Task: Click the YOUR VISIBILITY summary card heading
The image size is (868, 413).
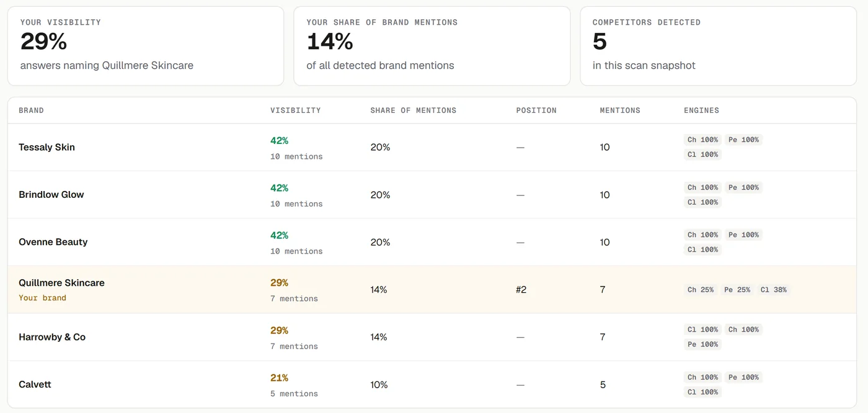Action: [61, 22]
